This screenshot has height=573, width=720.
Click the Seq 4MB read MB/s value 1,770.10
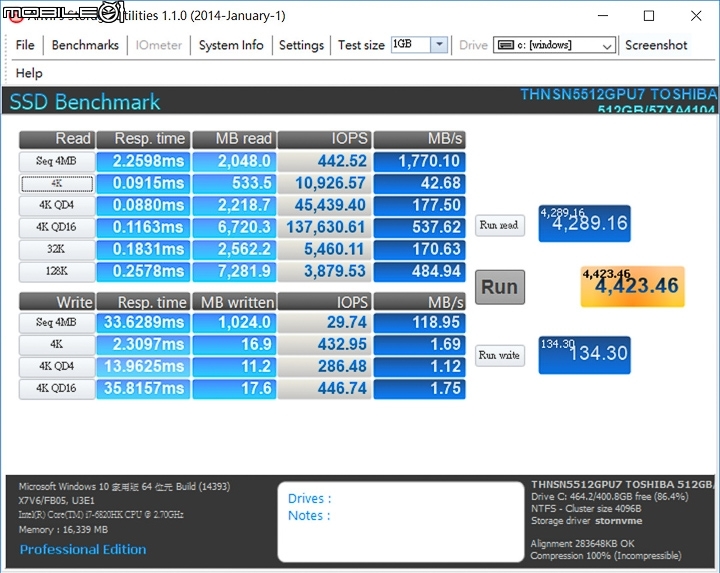(x=419, y=161)
